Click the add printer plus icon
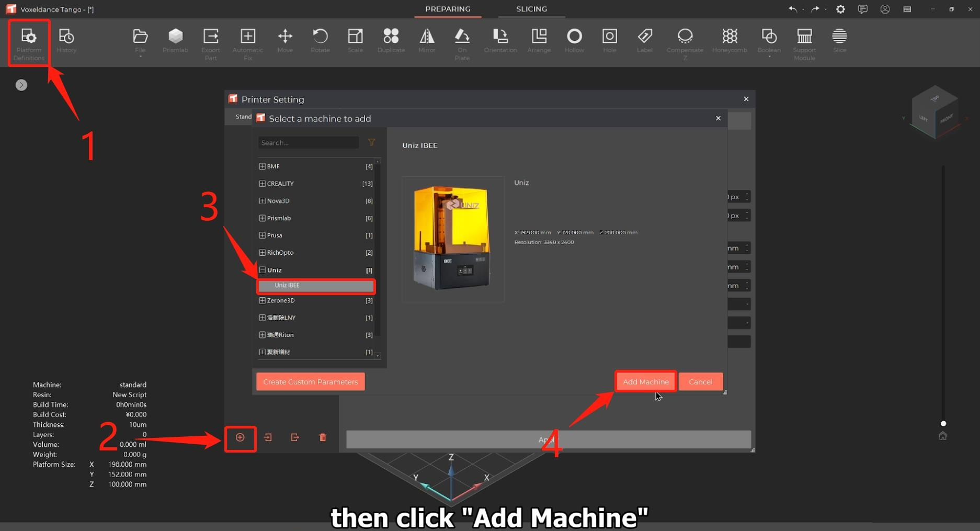Screen dimensions: 980x531 coord(240,437)
